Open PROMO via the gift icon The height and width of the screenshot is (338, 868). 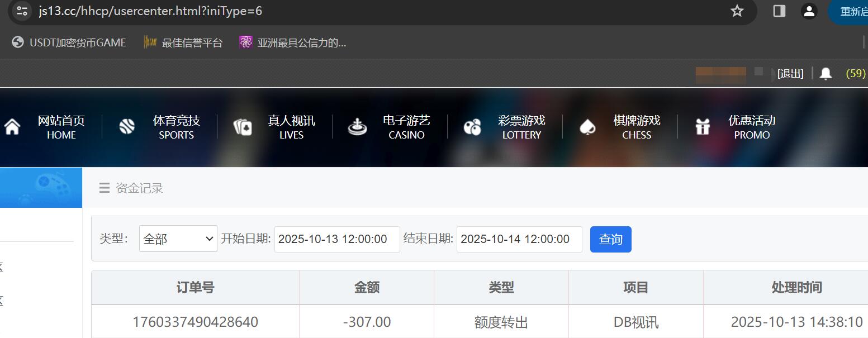(x=703, y=126)
